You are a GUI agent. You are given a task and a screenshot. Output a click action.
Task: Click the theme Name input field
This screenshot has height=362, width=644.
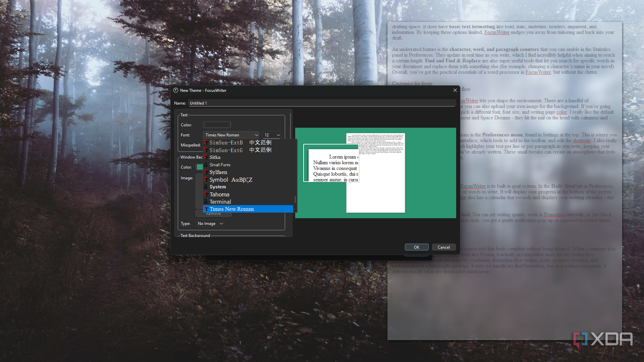tap(321, 103)
